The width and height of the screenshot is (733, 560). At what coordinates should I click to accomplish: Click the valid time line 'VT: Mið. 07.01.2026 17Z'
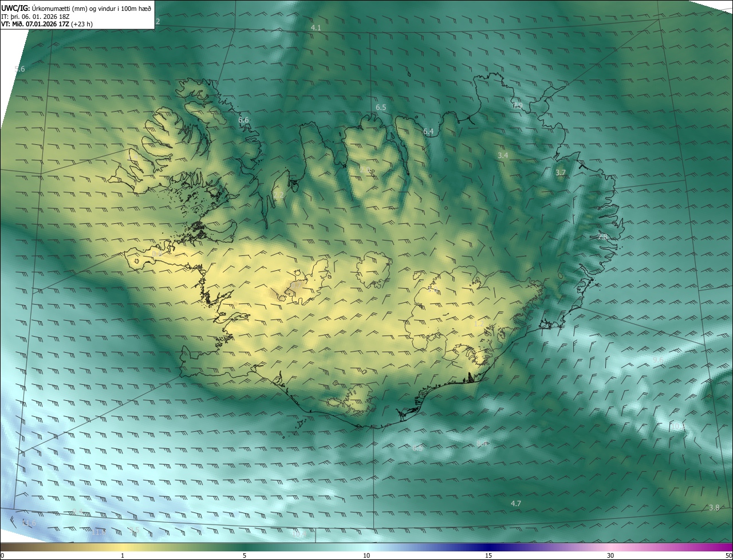[36, 24]
